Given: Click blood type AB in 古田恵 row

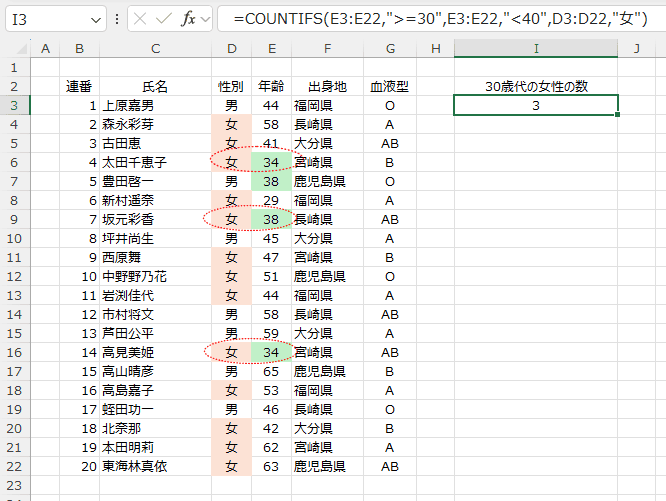Looking at the screenshot, I should (x=390, y=144).
